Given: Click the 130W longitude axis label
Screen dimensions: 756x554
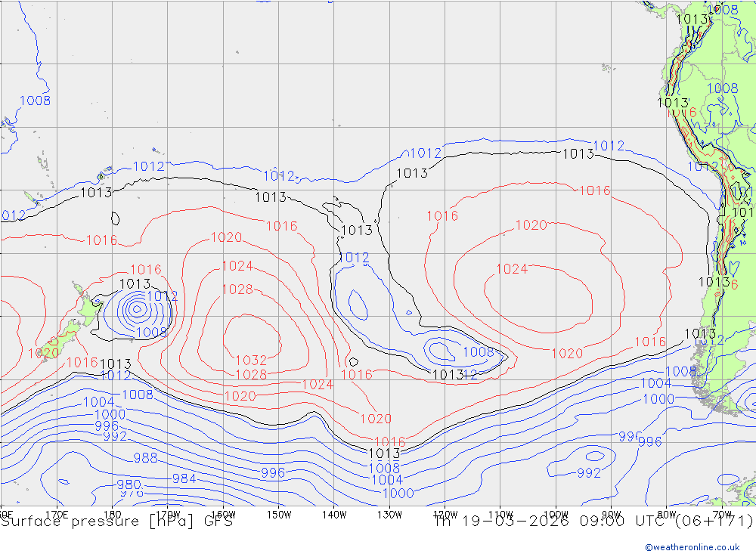Looking at the screenshot, I should 389,514.
